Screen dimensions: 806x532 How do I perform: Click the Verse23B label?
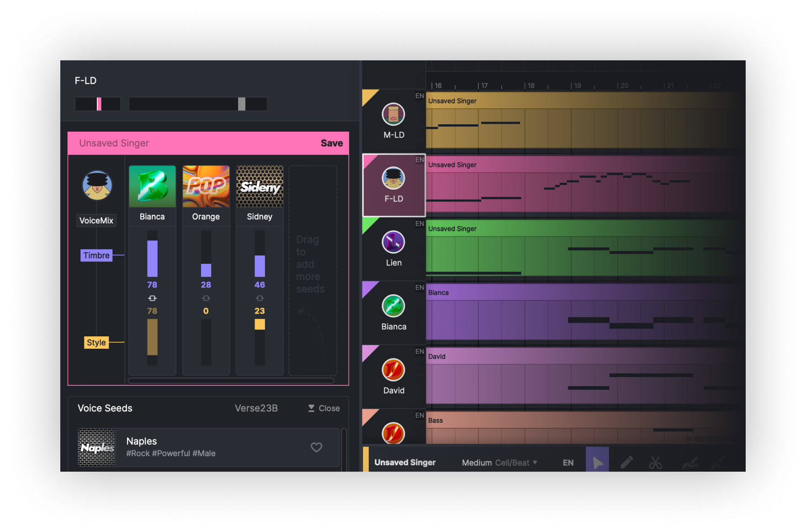(256, 408)
